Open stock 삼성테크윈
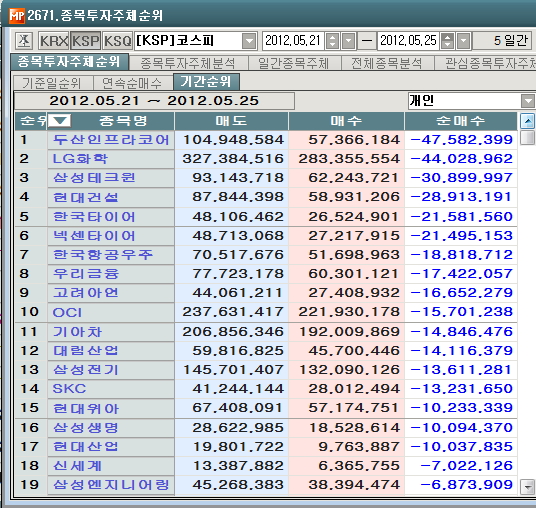 click(x=111, y=178)
